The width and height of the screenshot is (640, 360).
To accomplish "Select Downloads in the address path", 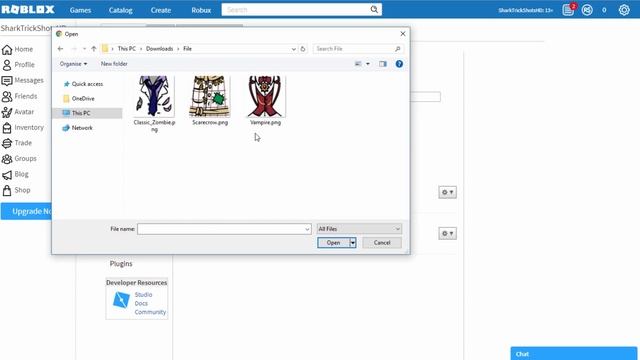I will coord(159,49).
